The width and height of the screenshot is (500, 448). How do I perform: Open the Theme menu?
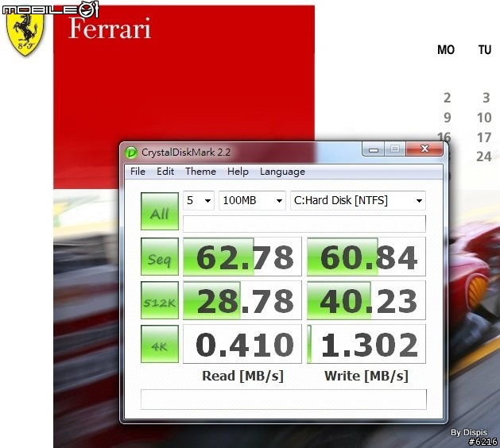(x=200, y=172)
